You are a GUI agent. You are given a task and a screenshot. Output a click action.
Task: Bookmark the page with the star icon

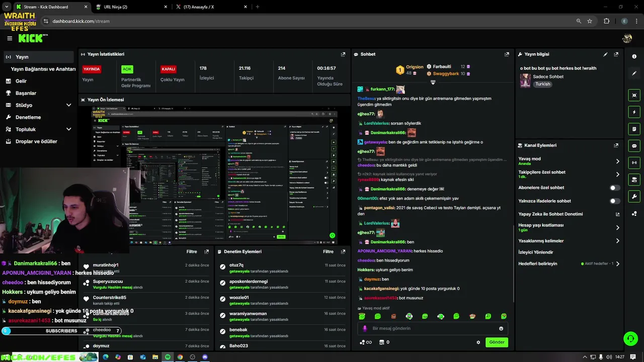(590, 21)
